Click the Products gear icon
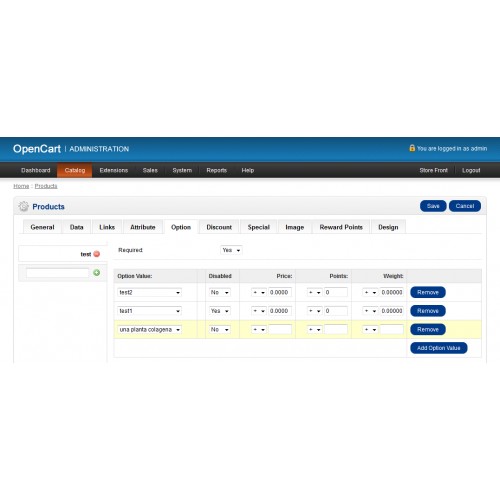Image resolution: width=500 pixels, height=500 pixels. [x=24, y=207]
